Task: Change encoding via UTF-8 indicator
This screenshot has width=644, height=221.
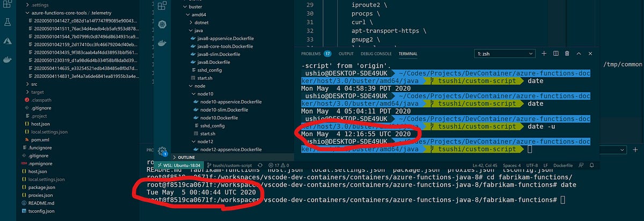Action: 533,165
